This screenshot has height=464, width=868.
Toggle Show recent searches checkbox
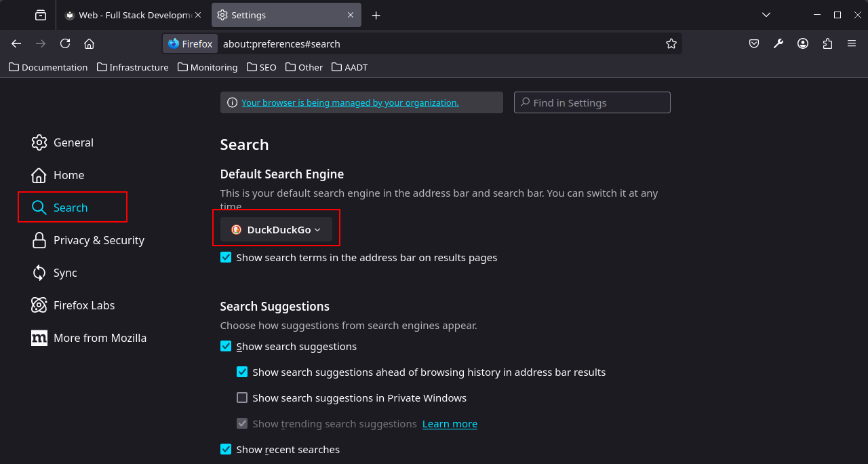(226, 450)
